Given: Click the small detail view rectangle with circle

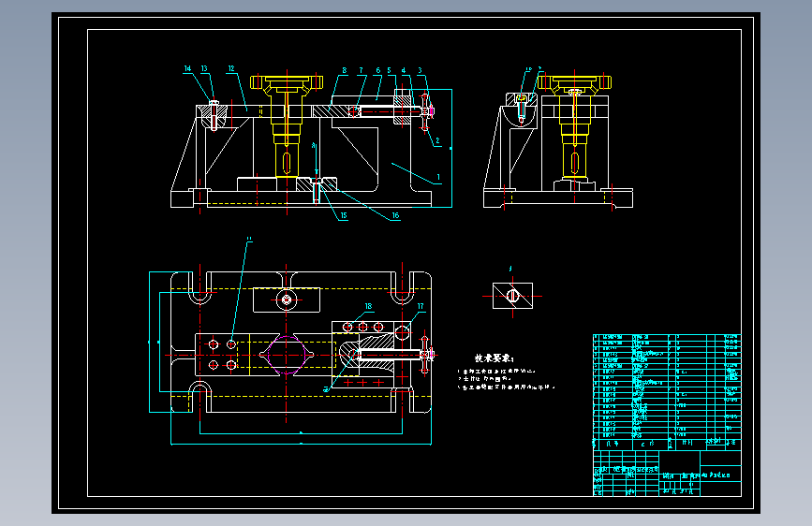Looking at the screenshot, I should point(512,296).
